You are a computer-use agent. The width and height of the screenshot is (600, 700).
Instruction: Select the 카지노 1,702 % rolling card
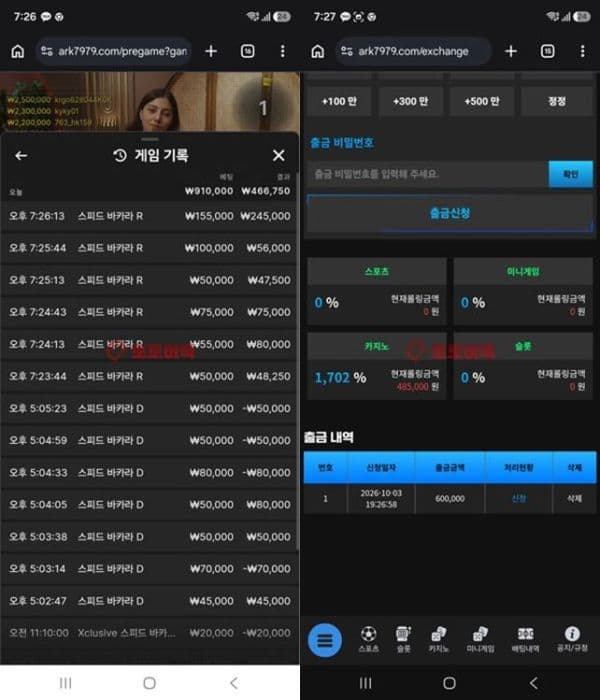pyautogui.click(x=377, y=366)
